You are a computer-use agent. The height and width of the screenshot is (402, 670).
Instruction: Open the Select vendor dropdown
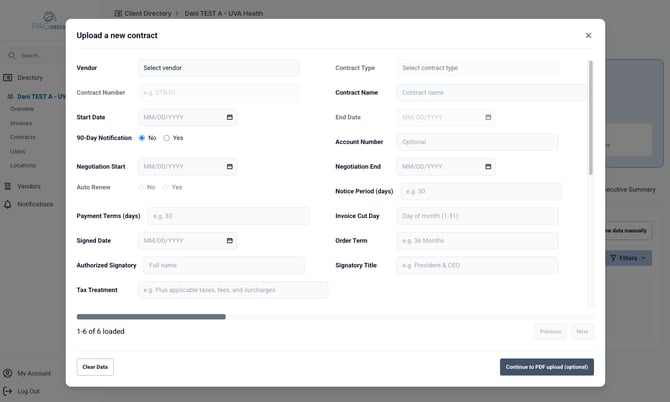(x=218, y=68)
